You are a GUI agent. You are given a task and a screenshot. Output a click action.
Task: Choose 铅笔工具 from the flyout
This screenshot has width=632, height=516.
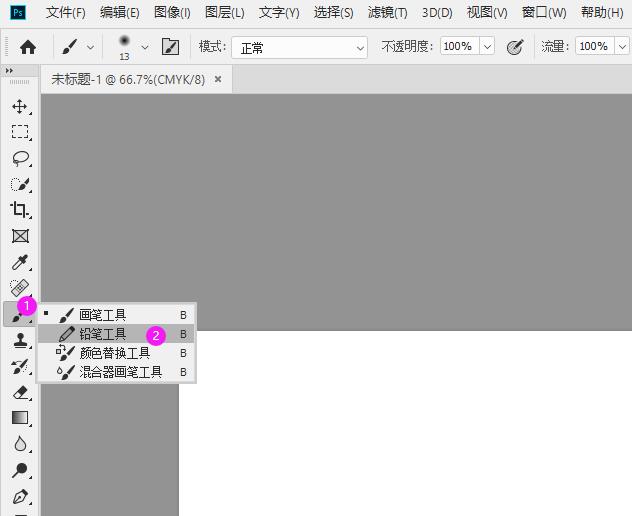pyautogui.click(x=116, y=334)
